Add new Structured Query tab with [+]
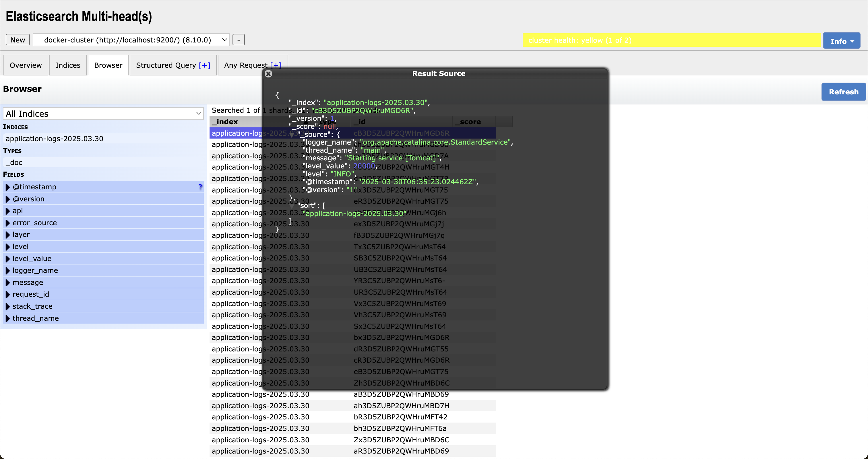Image resolution: width=868 pixels, height=459 pixels. 205,65
